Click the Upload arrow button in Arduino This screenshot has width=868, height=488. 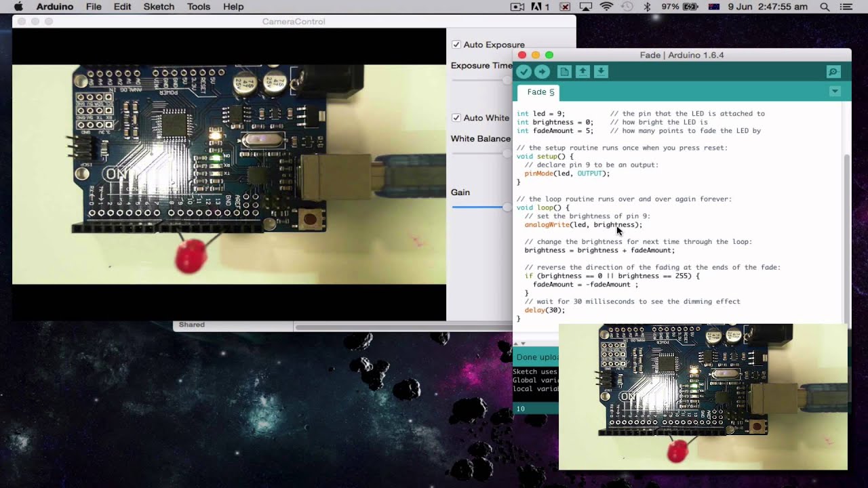coord(542,72)
